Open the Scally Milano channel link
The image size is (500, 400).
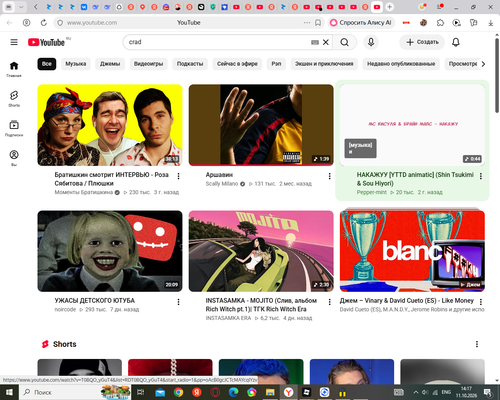(222, 184)
